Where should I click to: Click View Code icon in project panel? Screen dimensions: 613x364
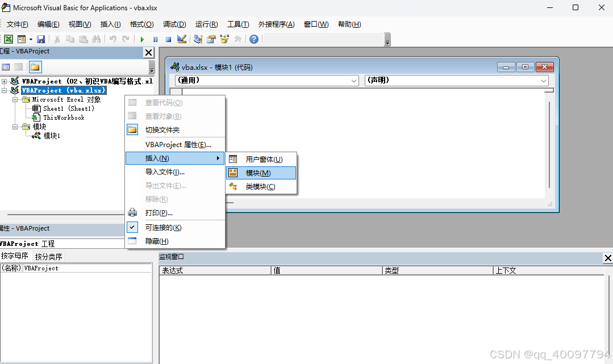[6, 67]
